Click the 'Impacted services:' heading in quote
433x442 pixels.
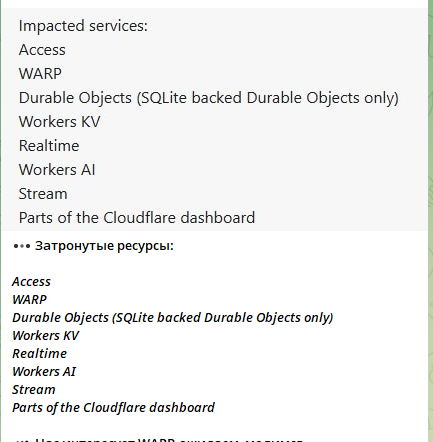(x=83, y=26)
